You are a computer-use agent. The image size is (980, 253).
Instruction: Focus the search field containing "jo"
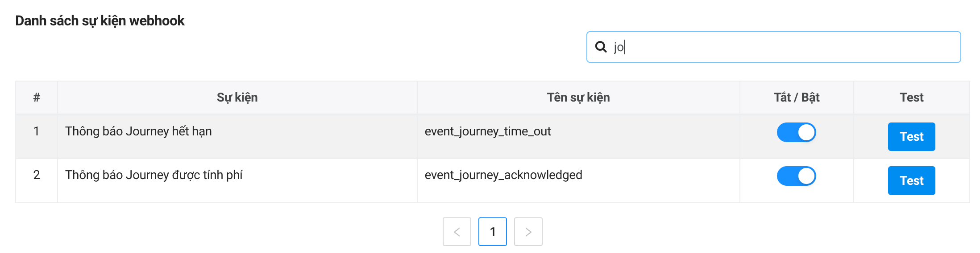(x=785, y=47)
